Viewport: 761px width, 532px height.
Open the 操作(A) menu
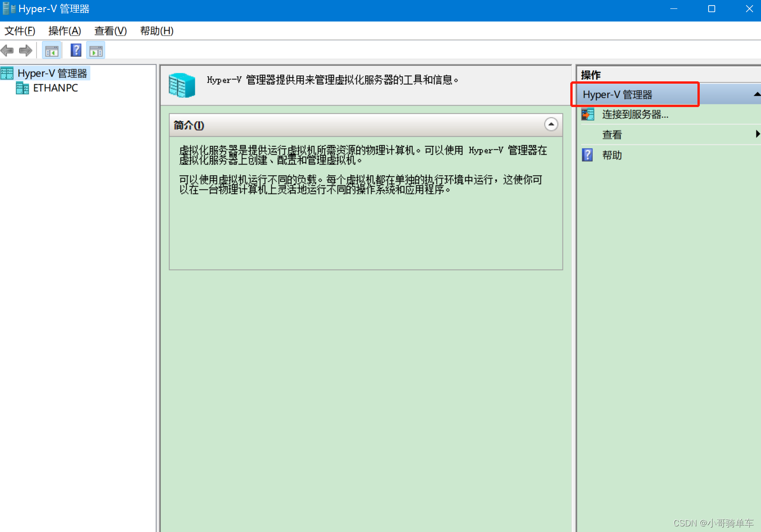click(65, 31)
